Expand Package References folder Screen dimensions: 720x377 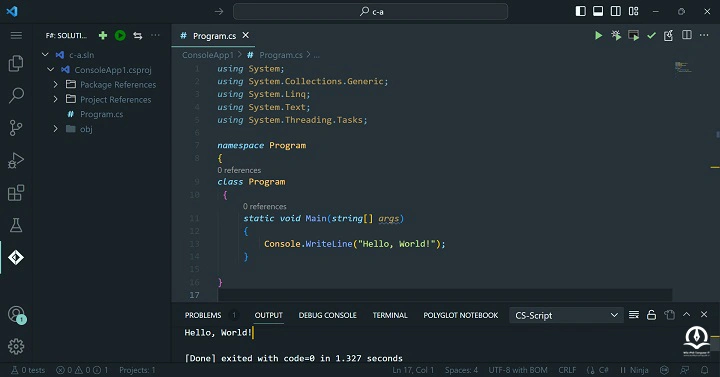[x=56, y=84]
